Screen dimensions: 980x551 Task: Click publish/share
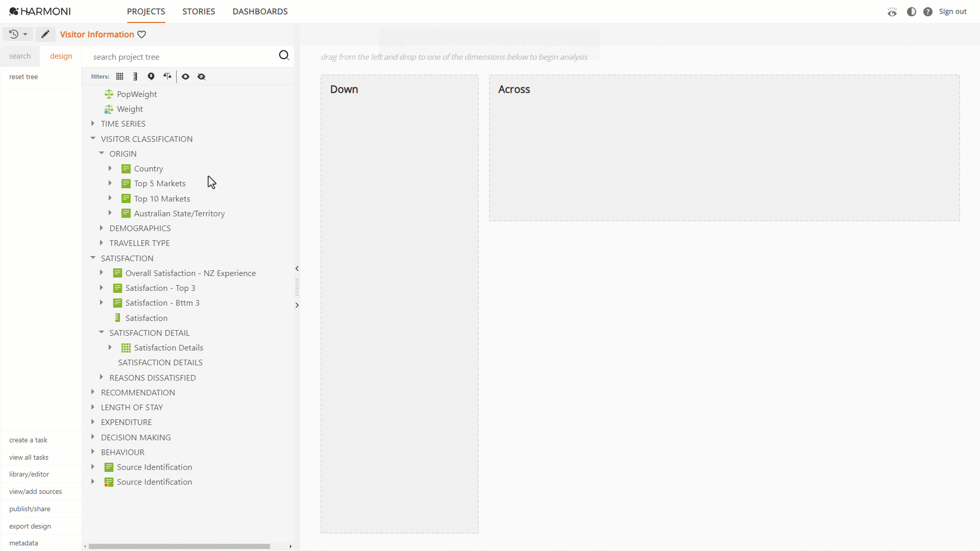pyautogui.click(x=30, y=509)
